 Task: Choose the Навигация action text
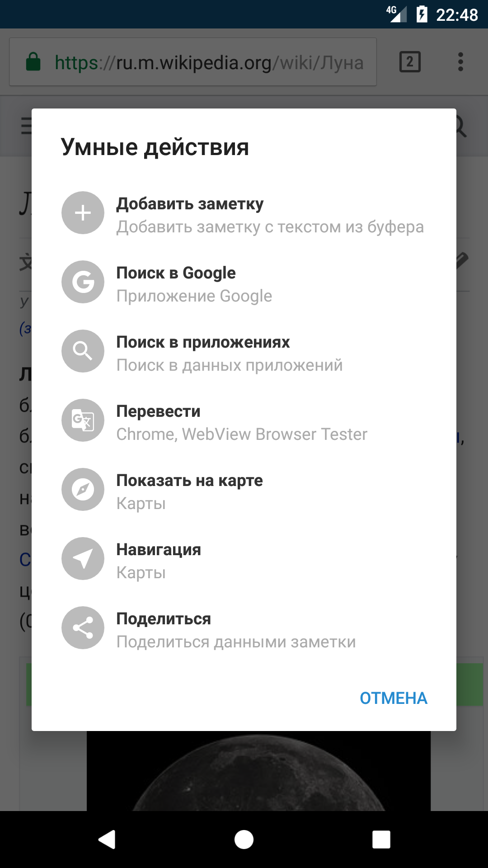click(159, 550)
